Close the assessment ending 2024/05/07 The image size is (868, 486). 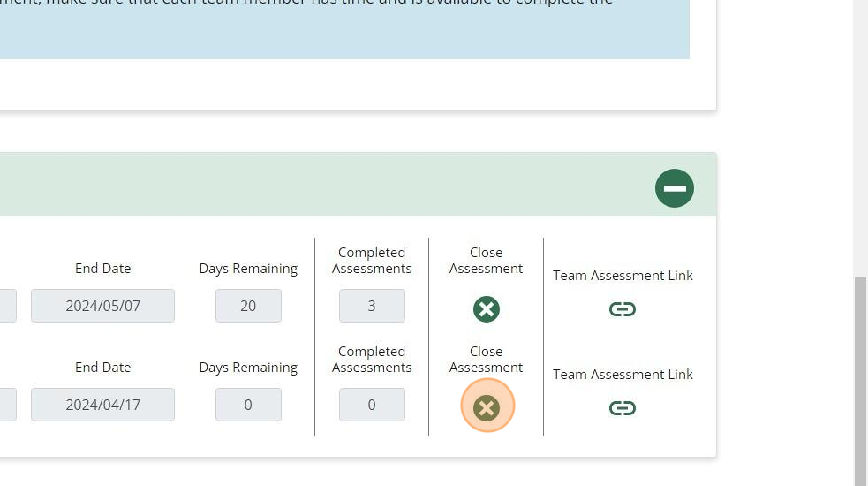tap(487, 309)
